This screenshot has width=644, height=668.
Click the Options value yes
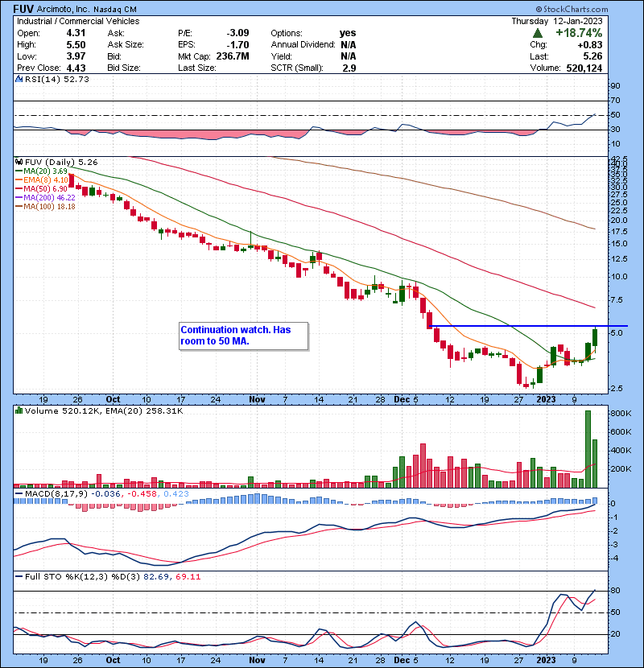pyautogui.click(x=348, y=33)
